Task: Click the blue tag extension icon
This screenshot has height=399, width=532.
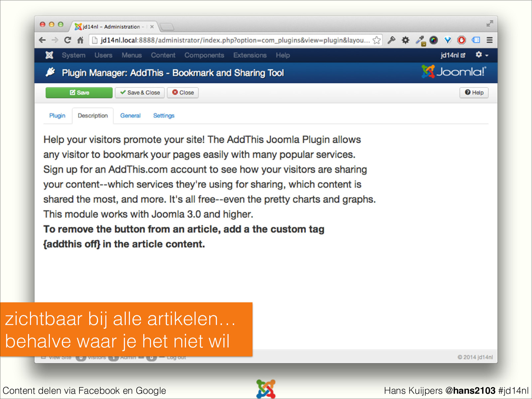Action: 476,40
